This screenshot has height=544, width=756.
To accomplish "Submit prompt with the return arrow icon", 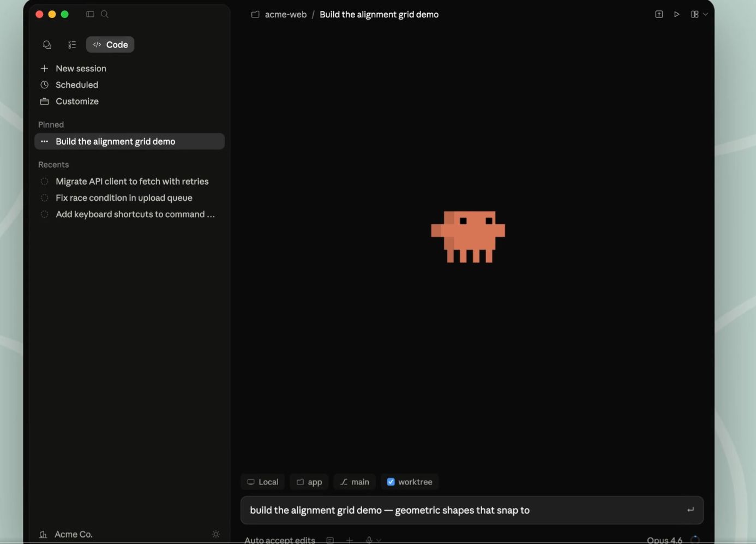I will (x=691, y=510).
